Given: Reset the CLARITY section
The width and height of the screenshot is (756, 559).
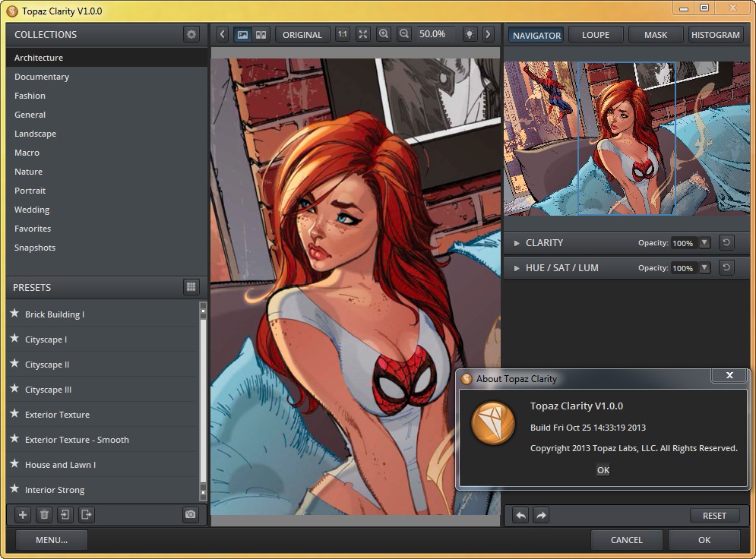Looking at the screenshot, I should (726, 242).
